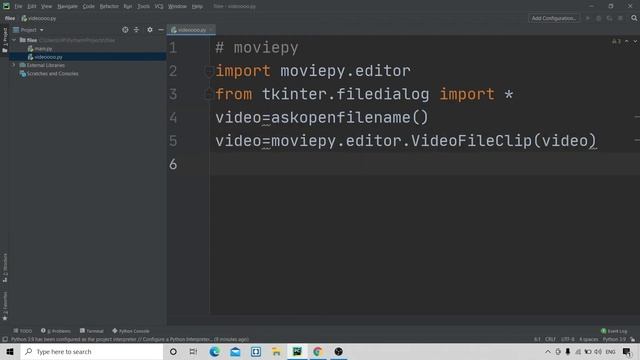Click the collapse all icon in Project panel
This screenshot has height=360, width=640.
click(136, 30)
